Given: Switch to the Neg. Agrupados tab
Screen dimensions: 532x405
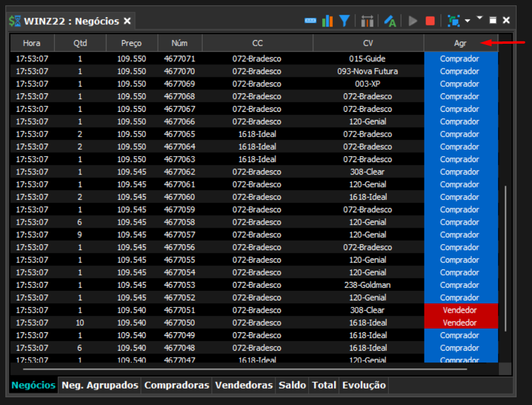Looking at the screenshot, I should (x=100, y=385).
